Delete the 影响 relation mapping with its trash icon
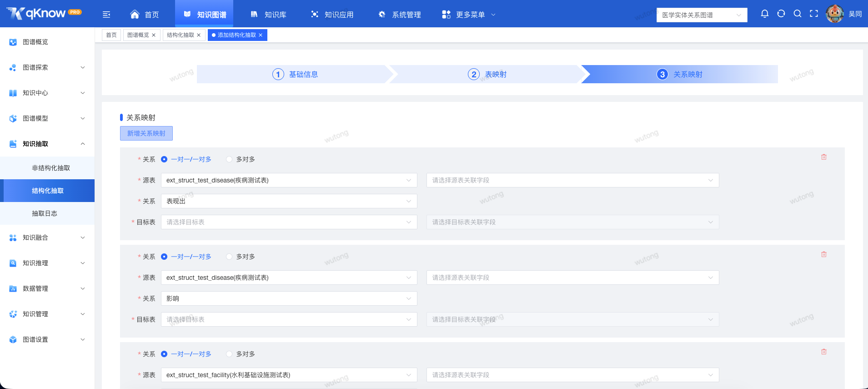The height and width of the screenshot is (389, 868). pos(824,254)
